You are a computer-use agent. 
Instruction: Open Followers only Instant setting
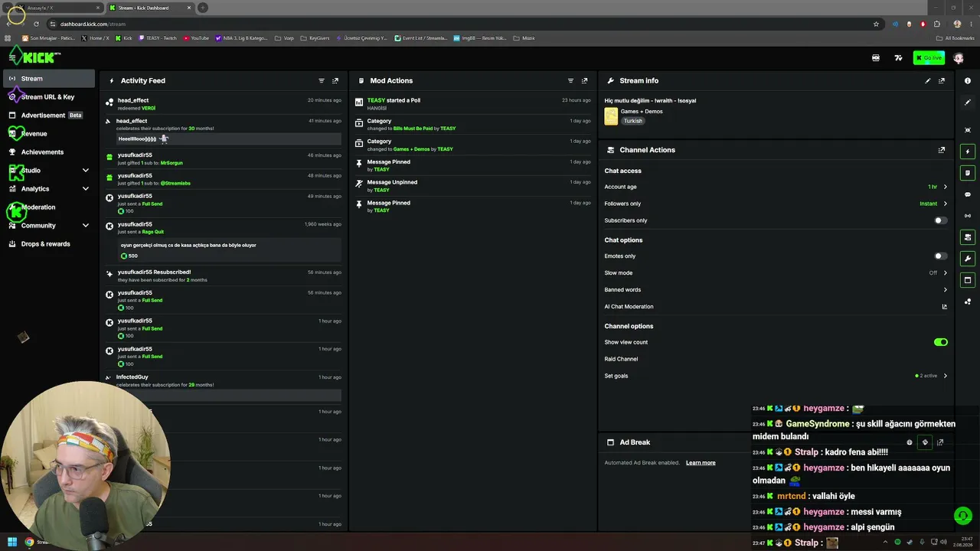click(x=776, y=204)
